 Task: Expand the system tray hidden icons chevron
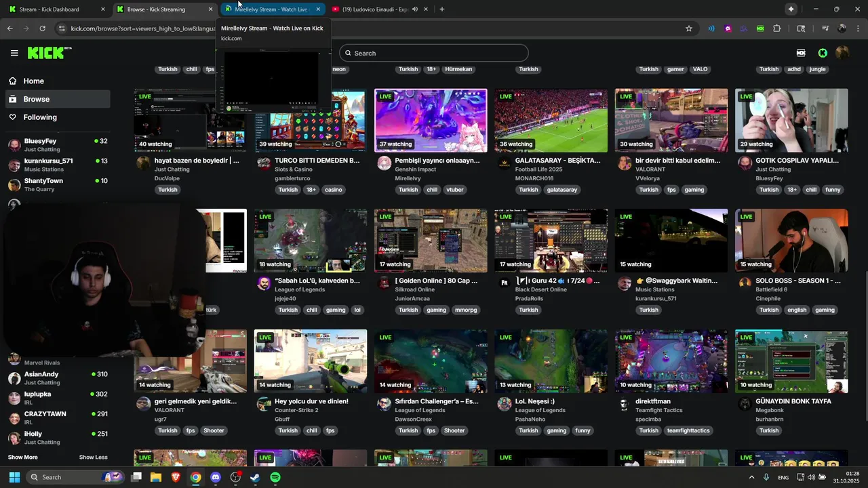(x=751, y=477)
